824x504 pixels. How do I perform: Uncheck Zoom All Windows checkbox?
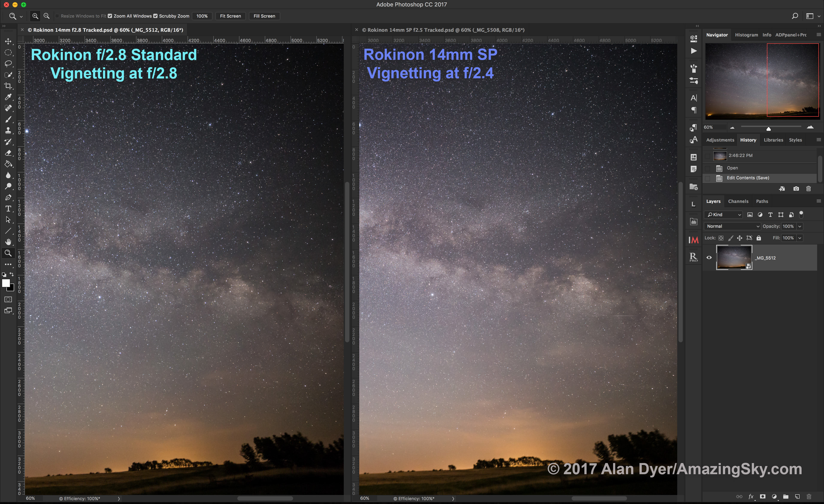pyautogui.click(x=110, y=16)
